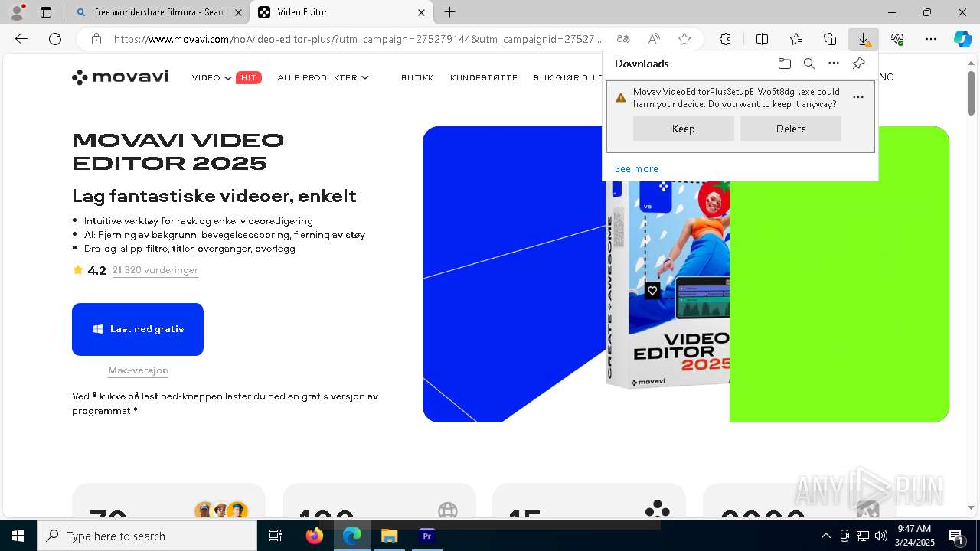Click the browser back arrow
Image resolution: width=980 pixels, height=551 pixels.
click(x=21, y=39)
